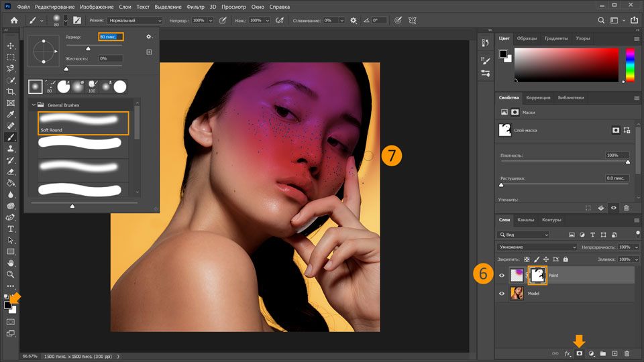Screen dimensions: 644x362
Task: Switch to the Каналы tab
Action: 526,220
